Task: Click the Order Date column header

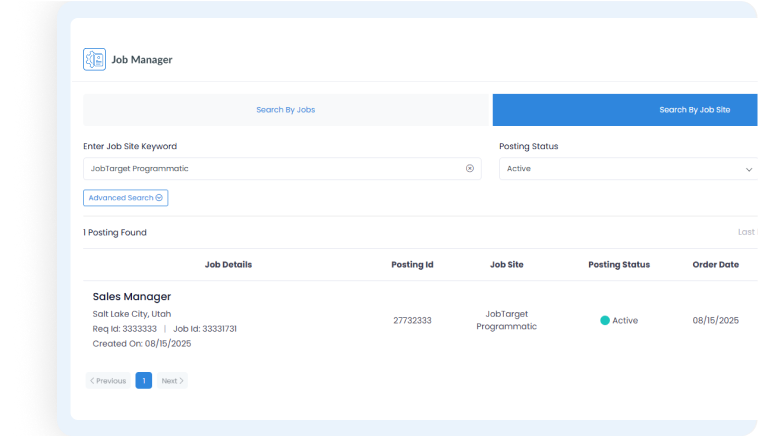Action: (x=715, y=264)
